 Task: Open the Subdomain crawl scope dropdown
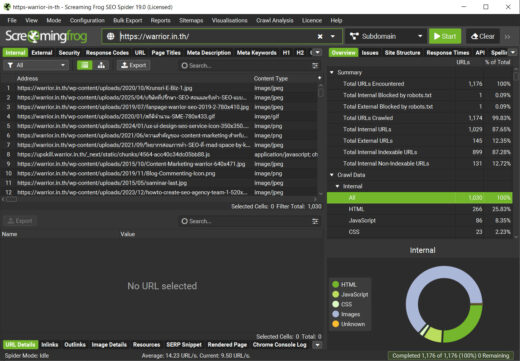[x=386, y=36]
